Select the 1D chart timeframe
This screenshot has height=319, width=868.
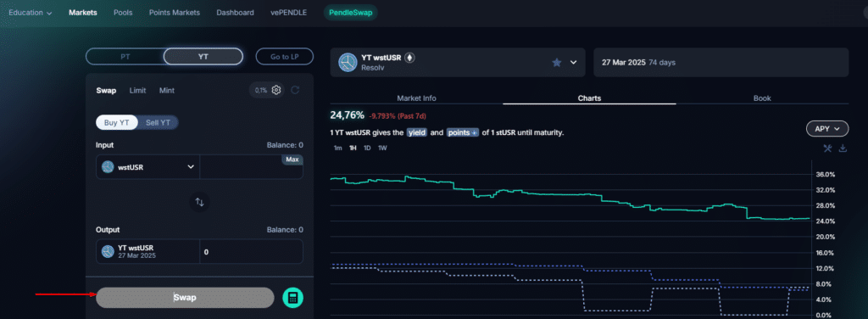click(367, 148)
